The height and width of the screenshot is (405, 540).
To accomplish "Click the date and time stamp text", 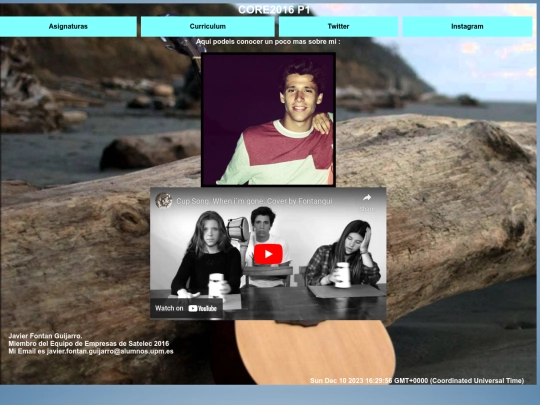I will pos(417,381).
